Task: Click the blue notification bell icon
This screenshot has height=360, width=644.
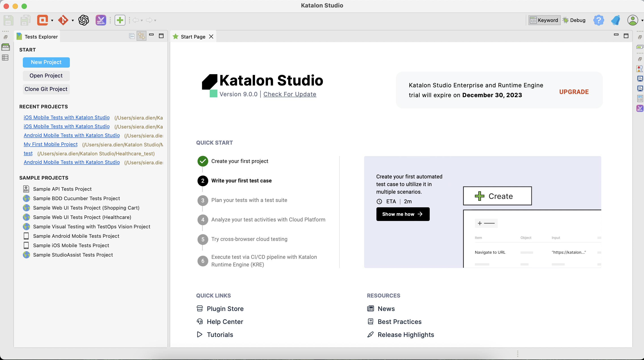Action: (x=616, y=20)
